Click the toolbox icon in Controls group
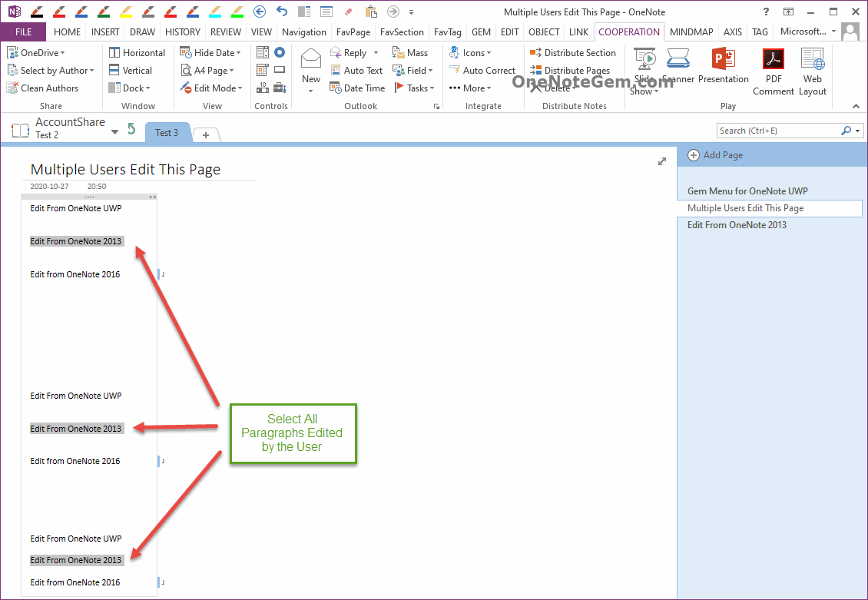Viewport: 868px width, 600px height. (280, 88)
